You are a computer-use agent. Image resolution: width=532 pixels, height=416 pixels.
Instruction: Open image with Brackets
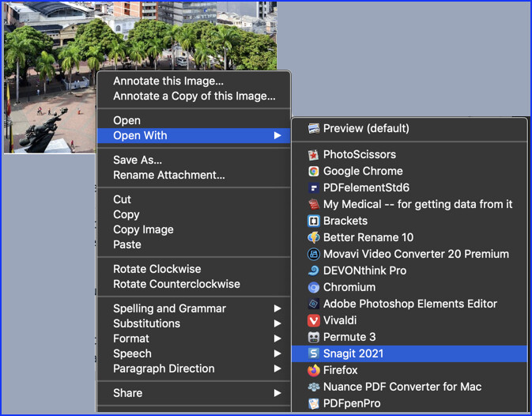[x=409, y=221]
